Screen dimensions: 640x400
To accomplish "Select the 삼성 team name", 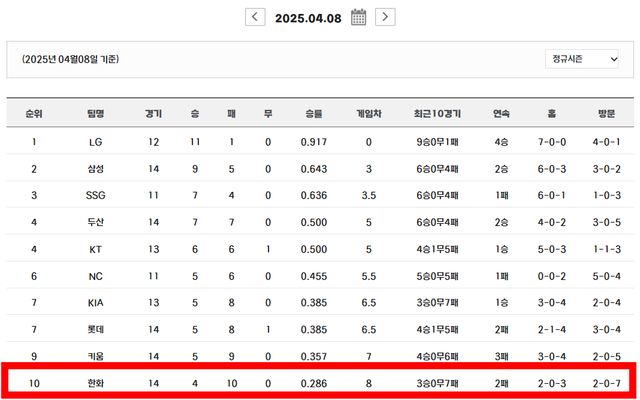I will (95, 169).
